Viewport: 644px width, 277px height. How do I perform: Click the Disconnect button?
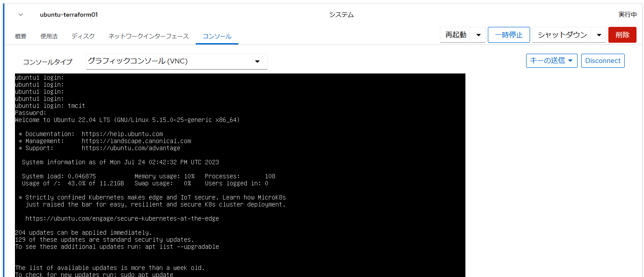click(x=603, y=61)
